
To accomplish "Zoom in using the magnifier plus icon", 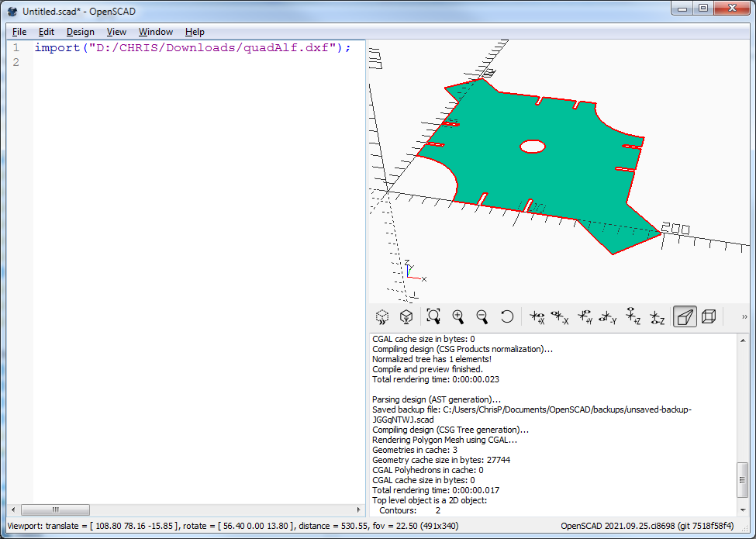I will (x=458, y=316).
